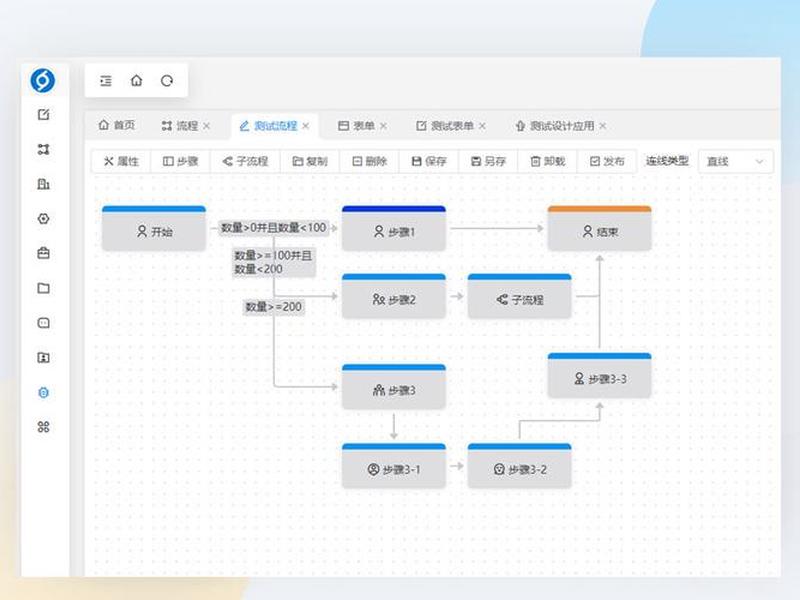Screen dimensions: 800x600
Task: Close the 测试设计应用 tab
Action: tap(603, 126)
